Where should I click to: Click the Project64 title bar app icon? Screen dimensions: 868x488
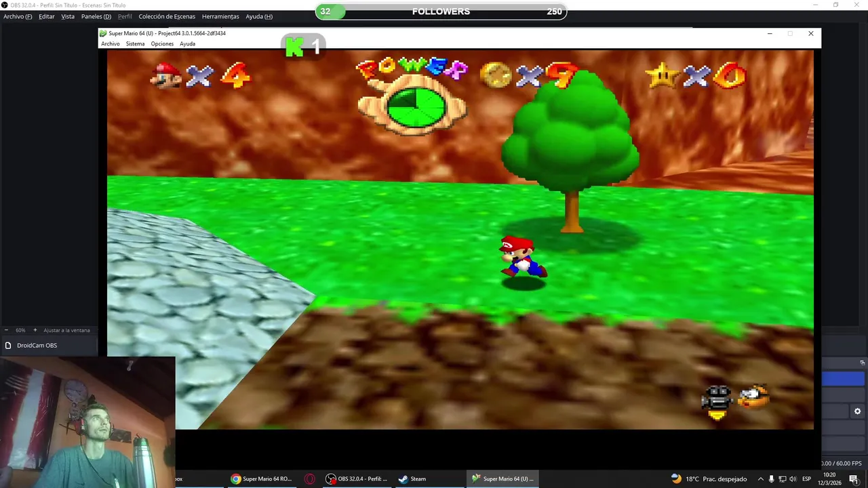103,33
